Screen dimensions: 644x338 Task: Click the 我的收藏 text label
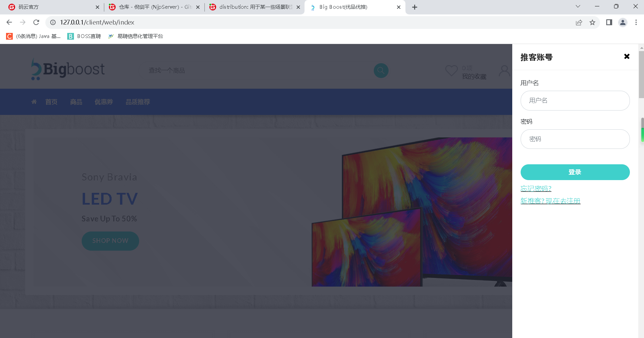click(x=474, y=77)
